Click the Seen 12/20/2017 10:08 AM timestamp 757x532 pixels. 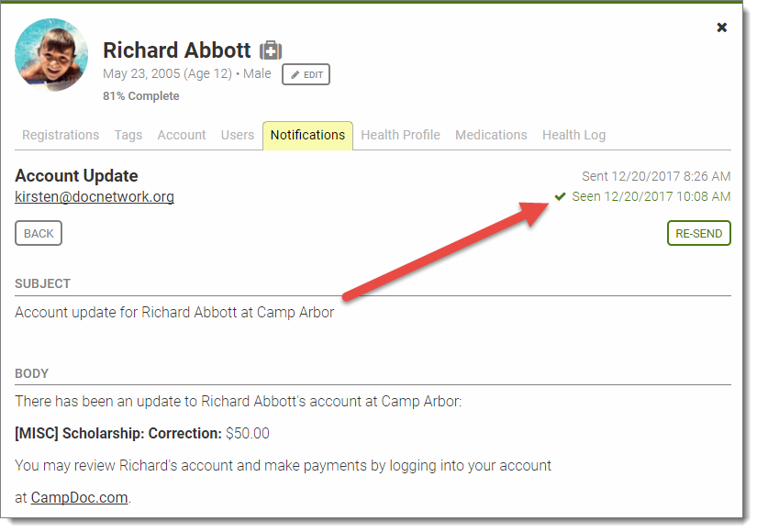651,196
